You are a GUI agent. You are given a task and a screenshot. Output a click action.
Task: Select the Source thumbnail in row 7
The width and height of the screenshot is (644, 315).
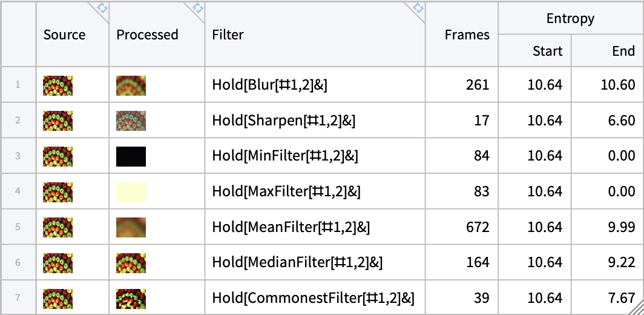pyautogui.click(x=58, y=299)
